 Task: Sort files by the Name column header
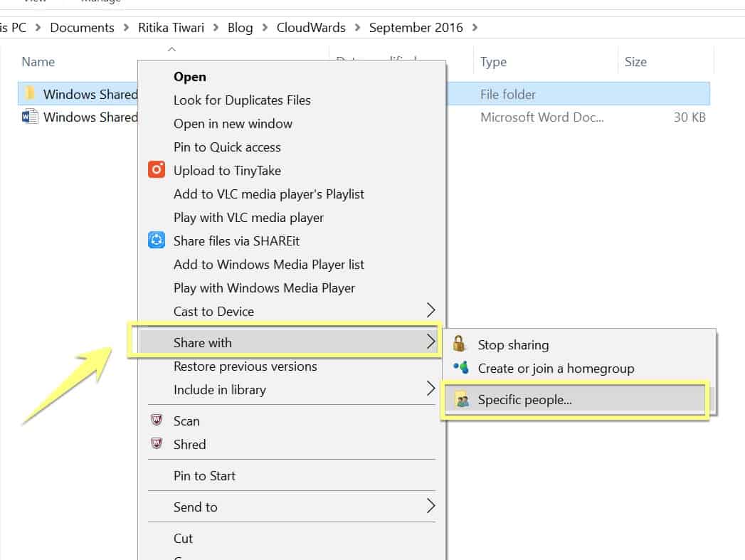[x=38, y=62]
